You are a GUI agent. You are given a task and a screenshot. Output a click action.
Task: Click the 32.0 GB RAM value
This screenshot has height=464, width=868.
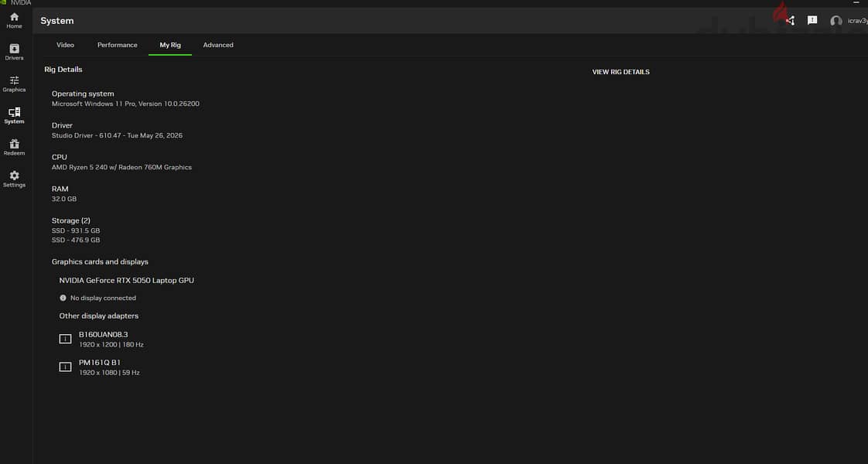(64, 199)
